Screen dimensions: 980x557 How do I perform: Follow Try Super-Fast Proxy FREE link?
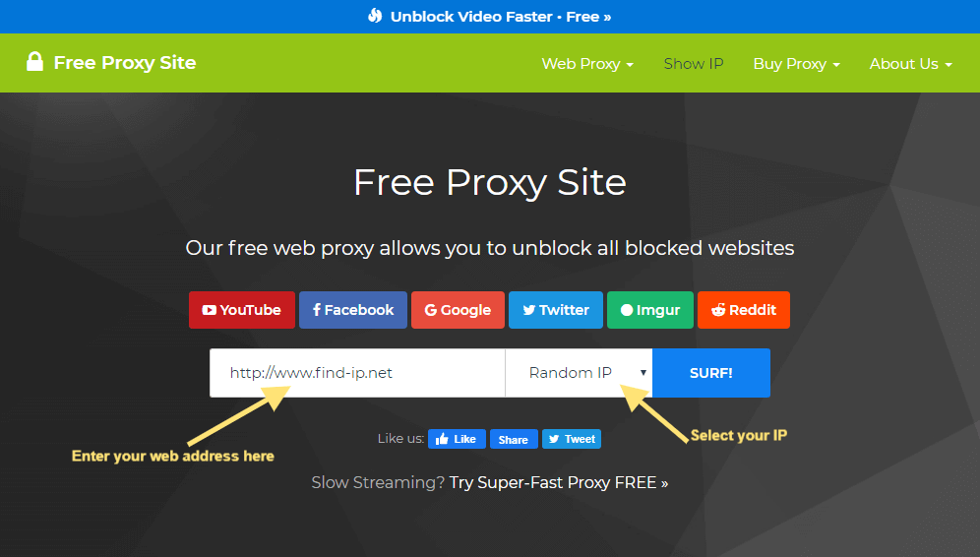(x=559, y=482)
